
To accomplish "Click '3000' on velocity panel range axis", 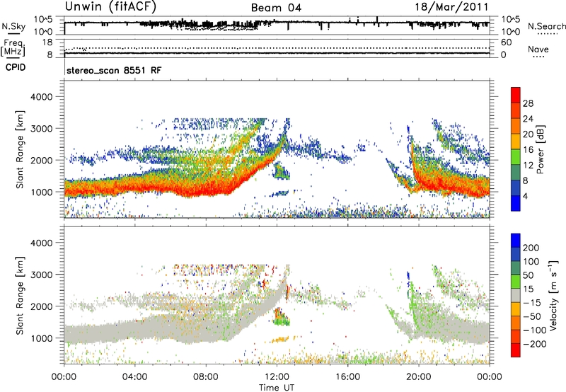I will 42,275.
